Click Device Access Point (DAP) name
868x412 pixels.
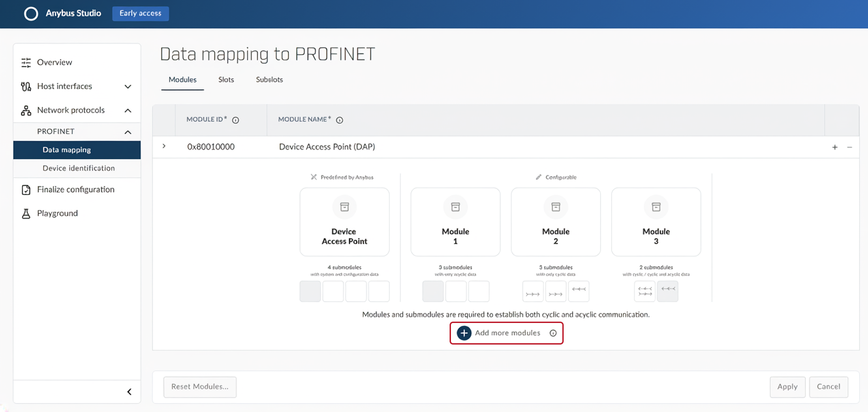coord(327,147)
